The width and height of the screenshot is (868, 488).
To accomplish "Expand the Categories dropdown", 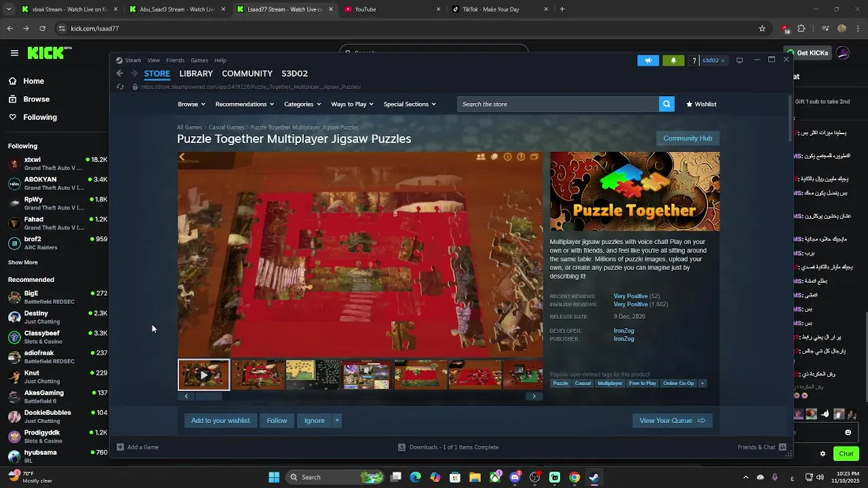I will [302, 104].
